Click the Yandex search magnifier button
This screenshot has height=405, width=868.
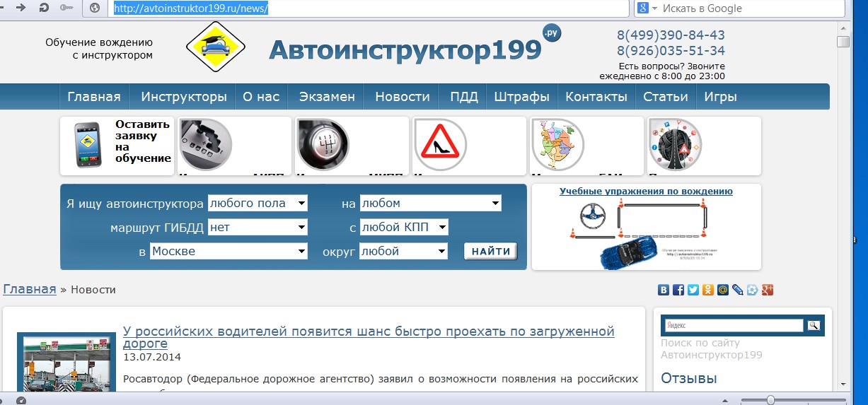(x=814, y=326)
